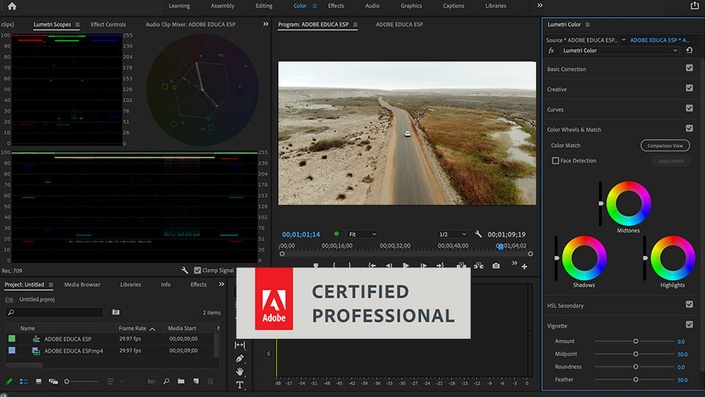
Task: Open the Fit zoom level dropdown
Action: tap(362, 234)
